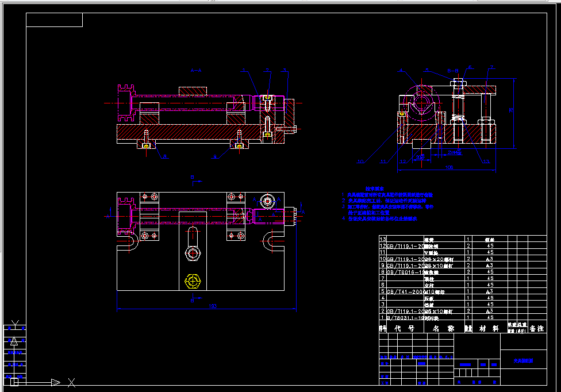561x392 pixels.
Task: Click balloon callout number 1 above section A-A
Action: click(244, 71)
